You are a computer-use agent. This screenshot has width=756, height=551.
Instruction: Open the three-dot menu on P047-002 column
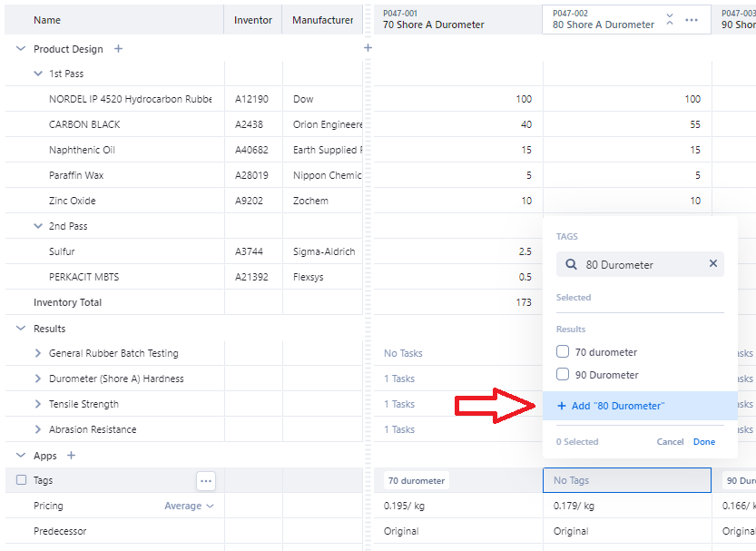[692, 19]
